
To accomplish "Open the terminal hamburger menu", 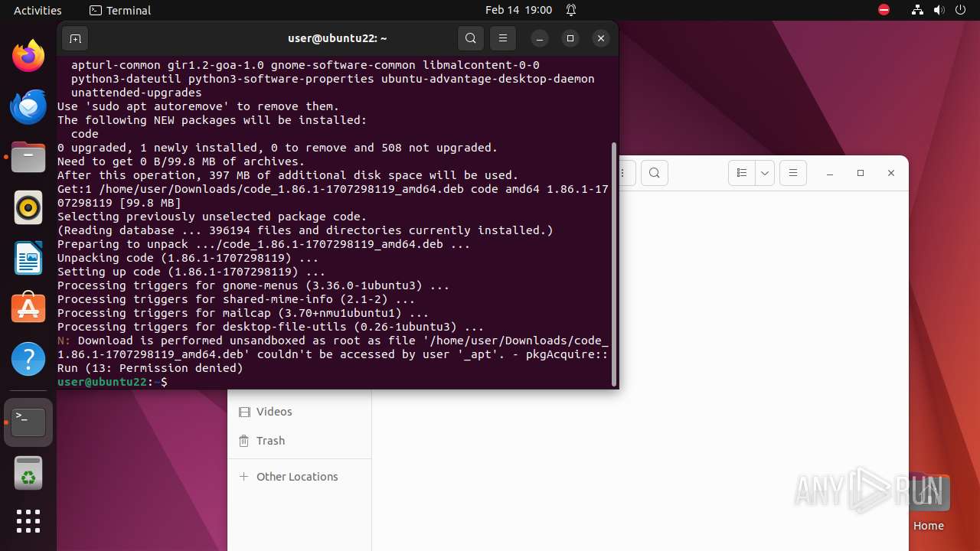I will tap(502, 38).
